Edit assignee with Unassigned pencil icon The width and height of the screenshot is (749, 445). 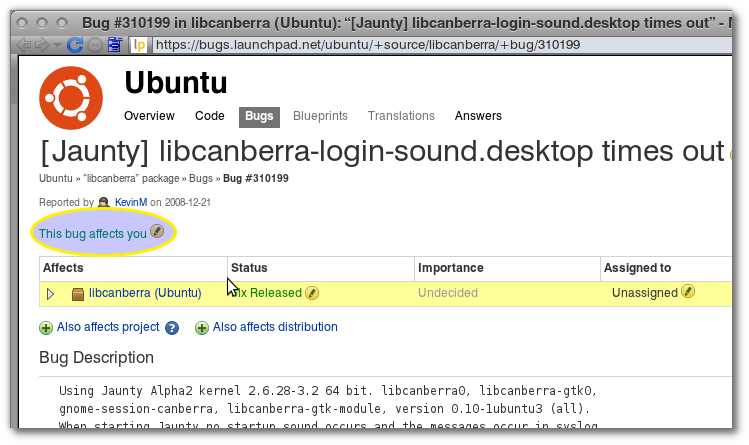click(688, 291)
